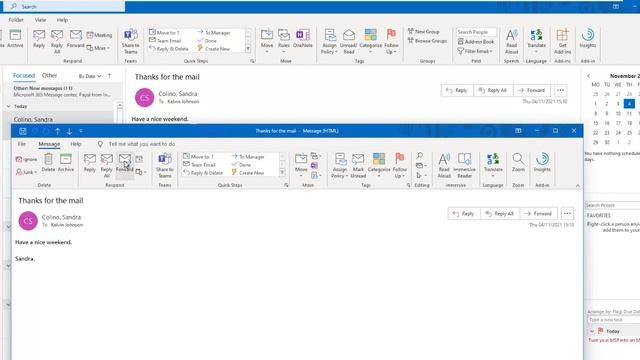Image resolution: width=640 pixels, height=360 pixels.
Task: Save the message via the title bar icon
Action: [23, 131]
